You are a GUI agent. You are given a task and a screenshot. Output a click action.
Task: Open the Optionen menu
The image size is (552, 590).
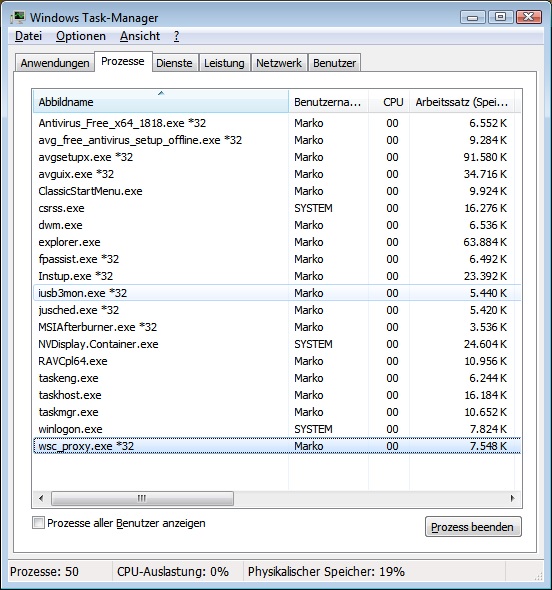pyautogui.click(x=81, y=36)
